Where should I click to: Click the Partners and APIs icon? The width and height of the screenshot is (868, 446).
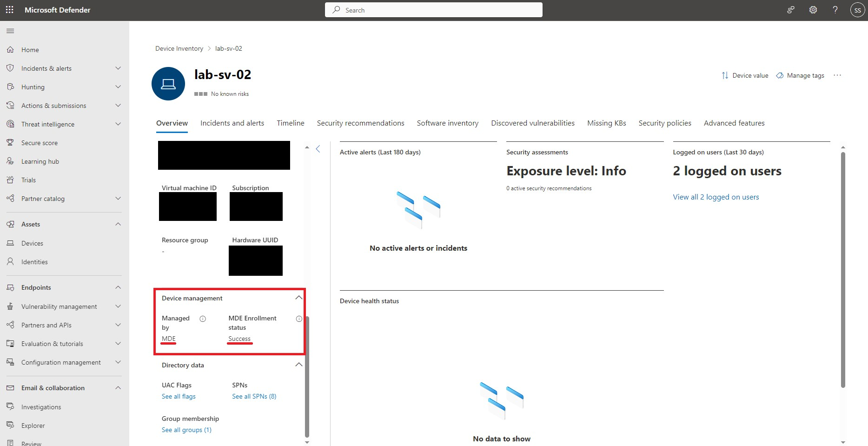click(10, 325)
